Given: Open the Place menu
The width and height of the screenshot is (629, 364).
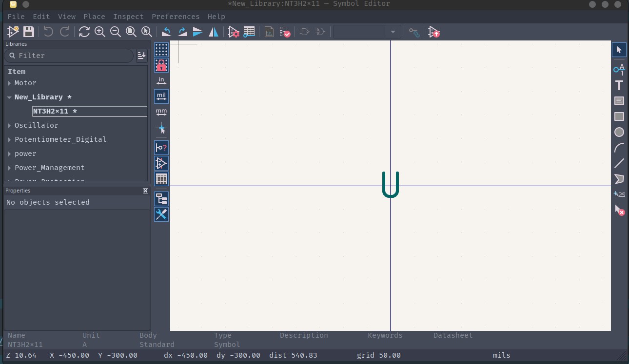Looking at the screenshot, I should (94, 16).
